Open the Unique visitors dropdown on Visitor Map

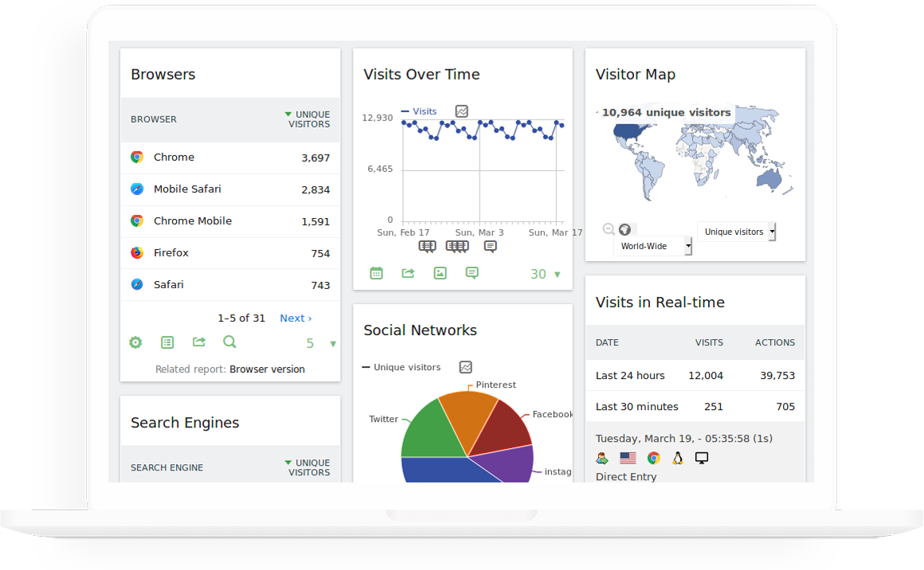click(736, 232)
